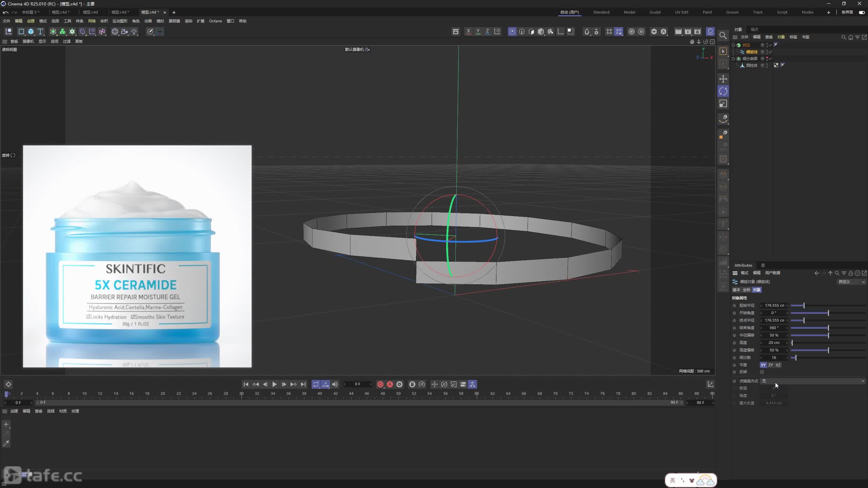Switch to the 基本 attributes tab
The width and height of the screenshot is (868, 488).
(x=736, y=290)
